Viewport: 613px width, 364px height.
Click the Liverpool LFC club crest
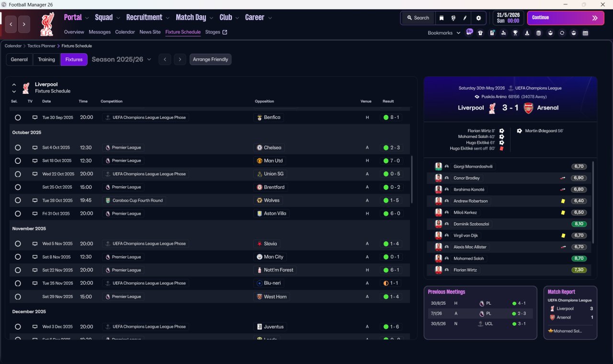click(x=46, y=24)
